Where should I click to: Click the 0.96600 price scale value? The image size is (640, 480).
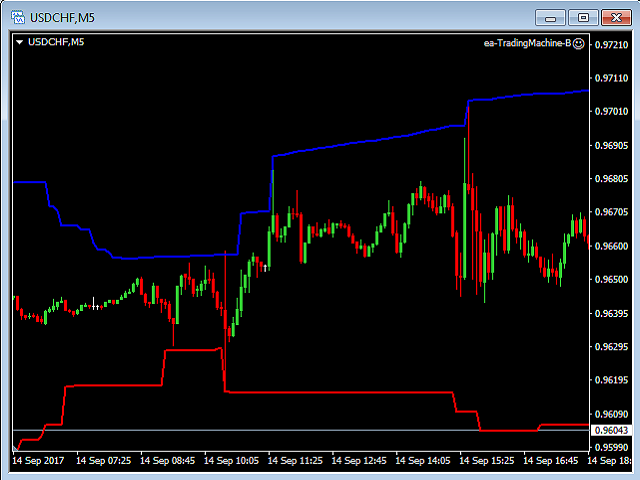coord(611,246)
